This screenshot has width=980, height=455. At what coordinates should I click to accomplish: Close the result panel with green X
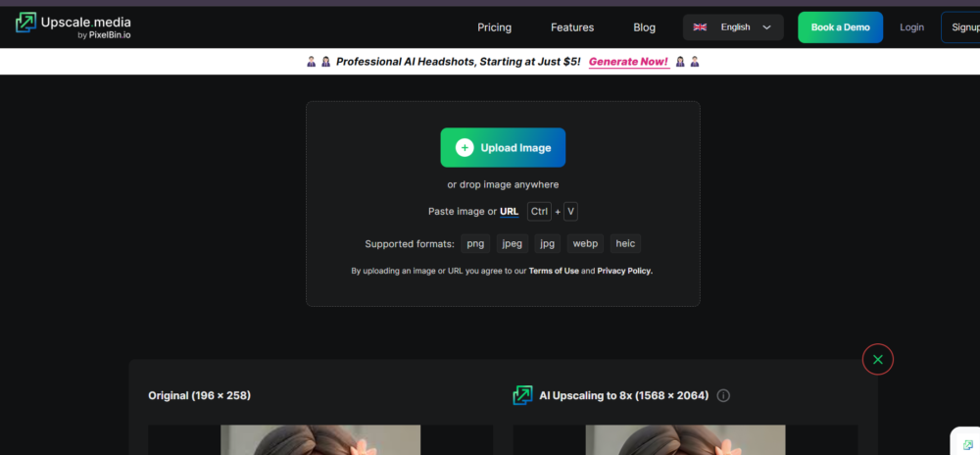click(x=877, y=359)
